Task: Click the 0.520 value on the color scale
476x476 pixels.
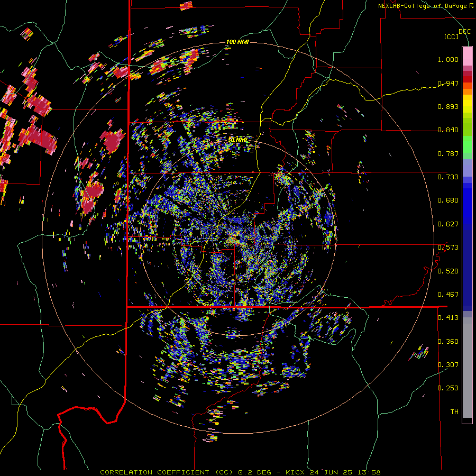Action: 448,271
